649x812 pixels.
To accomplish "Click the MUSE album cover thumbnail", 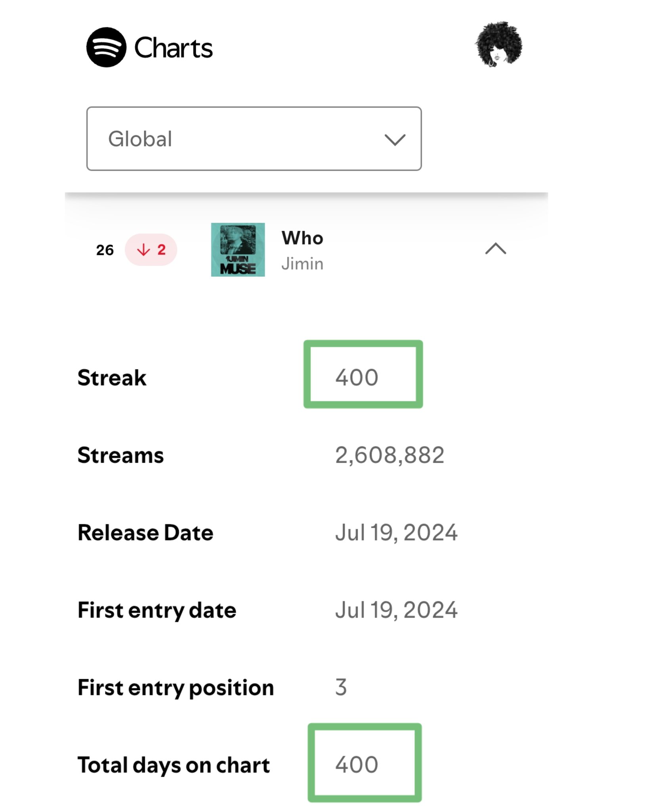I will (x=238, y=249).
